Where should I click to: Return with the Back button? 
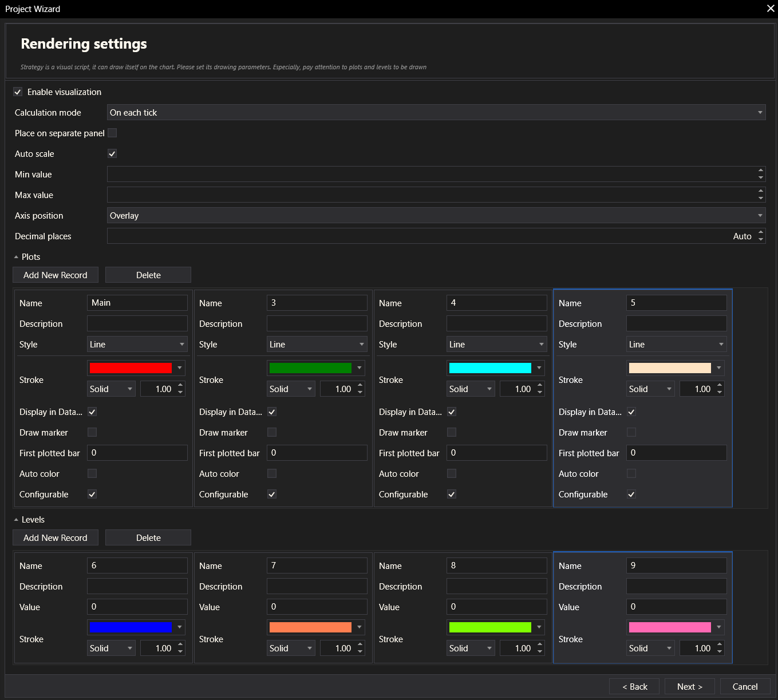(x=634, y=687)
